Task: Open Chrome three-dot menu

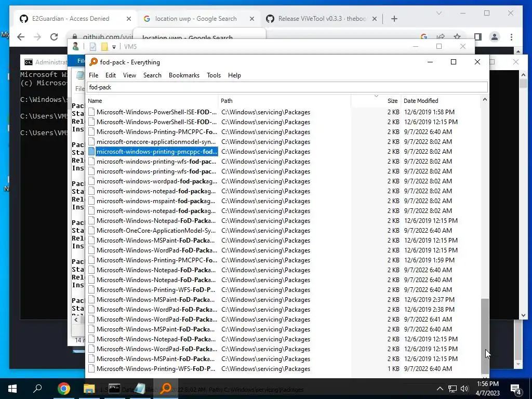Action: (511, 37)
